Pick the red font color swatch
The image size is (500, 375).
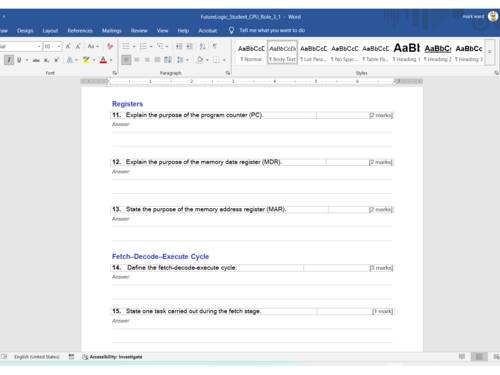(103, 60)
